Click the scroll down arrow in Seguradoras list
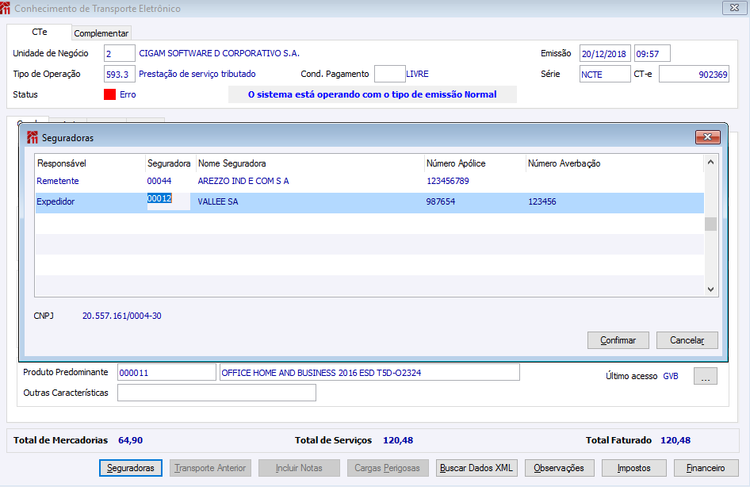The width and height of the screenshot is (750, 487). coord(711,289)
